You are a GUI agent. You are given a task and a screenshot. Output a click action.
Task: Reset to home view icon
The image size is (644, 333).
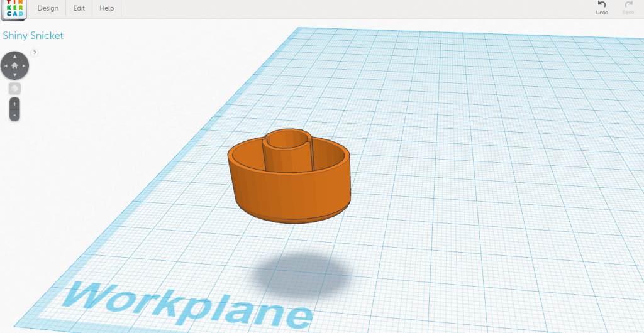[x=15, y=65]
